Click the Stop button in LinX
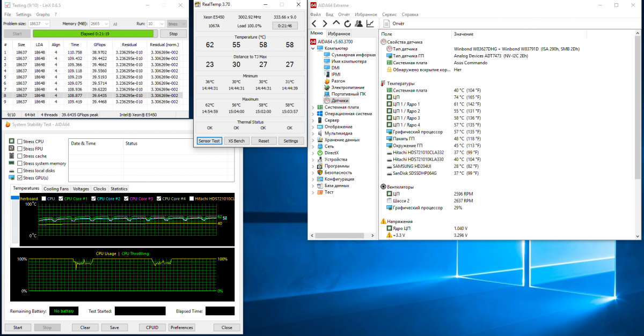Screen dimensions: 644x336 [173, 34]
